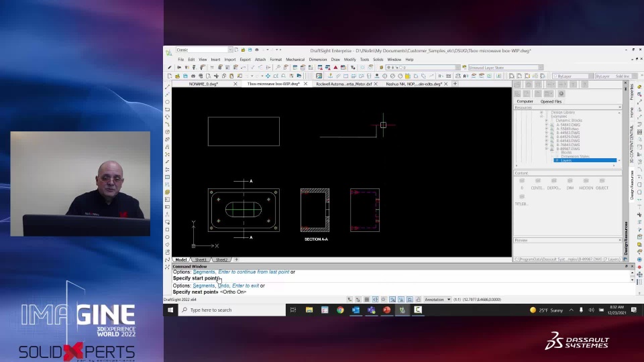
Task: Click Enter to continue from last point link
Action: tap(254, 271)
